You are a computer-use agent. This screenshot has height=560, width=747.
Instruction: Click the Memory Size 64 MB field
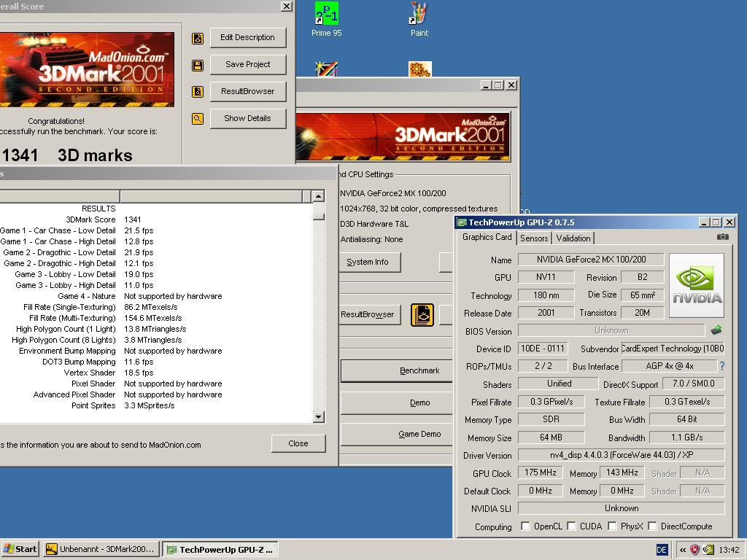tap(551, 437)
